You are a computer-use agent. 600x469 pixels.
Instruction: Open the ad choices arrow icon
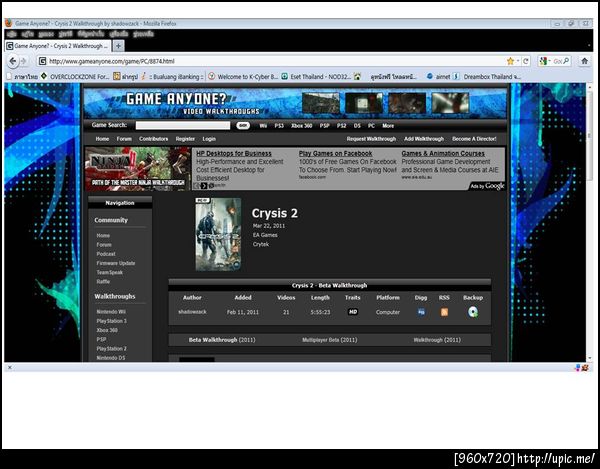point(204,186)
